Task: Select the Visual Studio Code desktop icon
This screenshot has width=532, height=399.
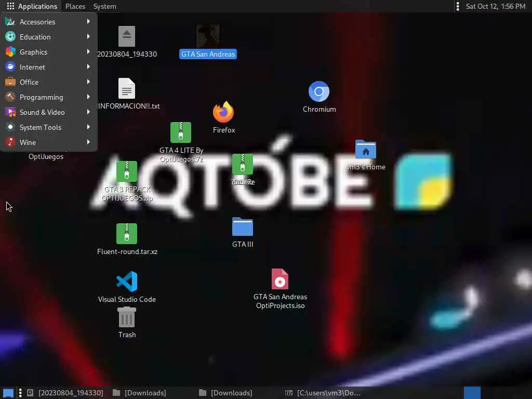Action: [127, 281]
